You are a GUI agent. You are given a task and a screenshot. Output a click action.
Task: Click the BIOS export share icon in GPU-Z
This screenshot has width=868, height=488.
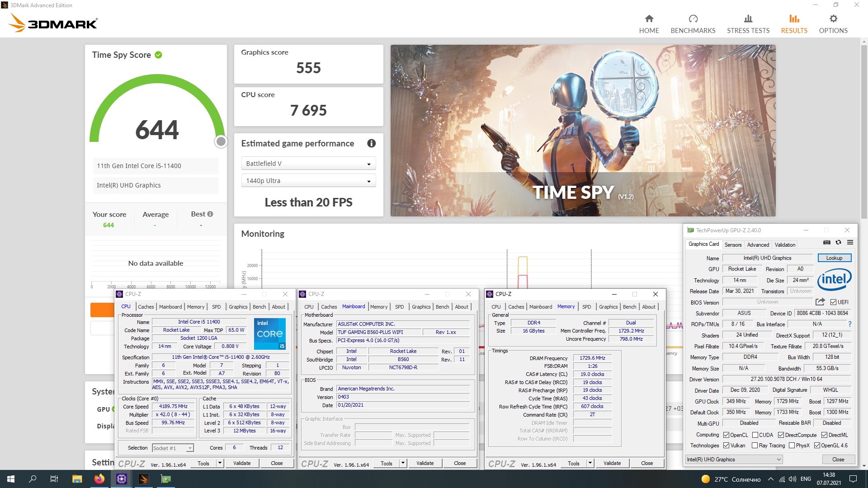coord(820,302)
